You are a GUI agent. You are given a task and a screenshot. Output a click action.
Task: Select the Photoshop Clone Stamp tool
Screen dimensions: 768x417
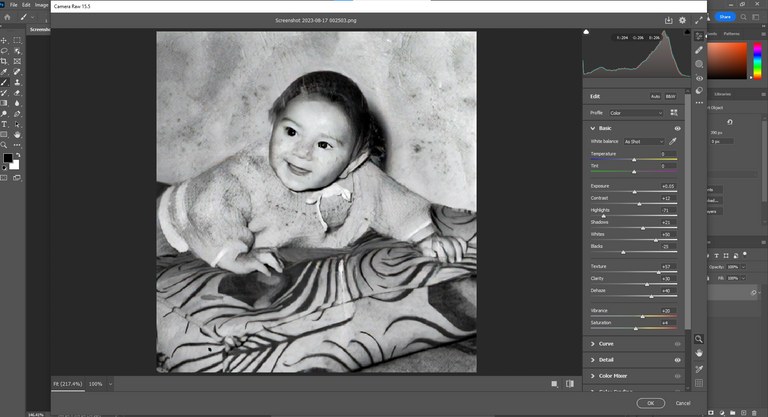17,82
